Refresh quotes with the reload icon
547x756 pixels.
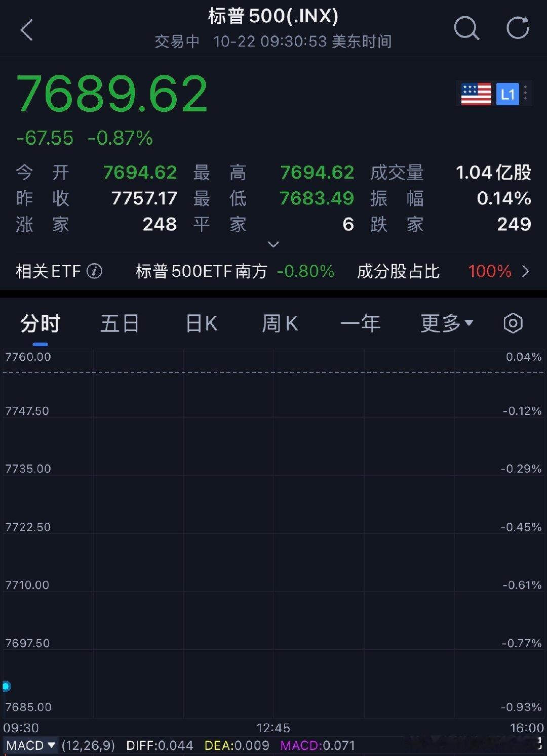coord(518,28)
